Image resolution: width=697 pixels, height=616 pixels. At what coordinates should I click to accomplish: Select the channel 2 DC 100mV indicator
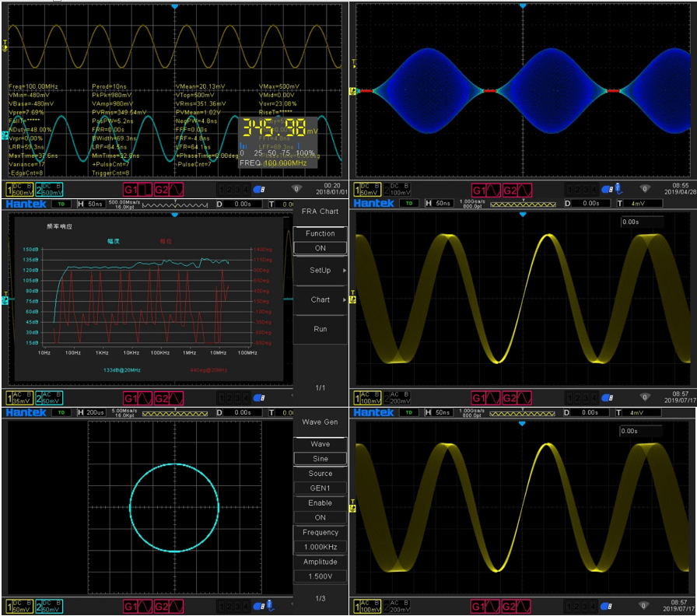tap(397, 188)
